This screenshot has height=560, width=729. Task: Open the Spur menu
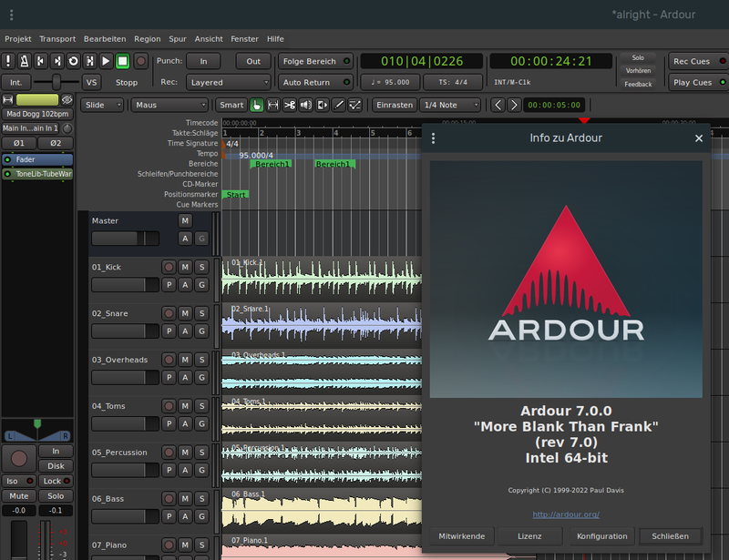(x=178, y=39)
